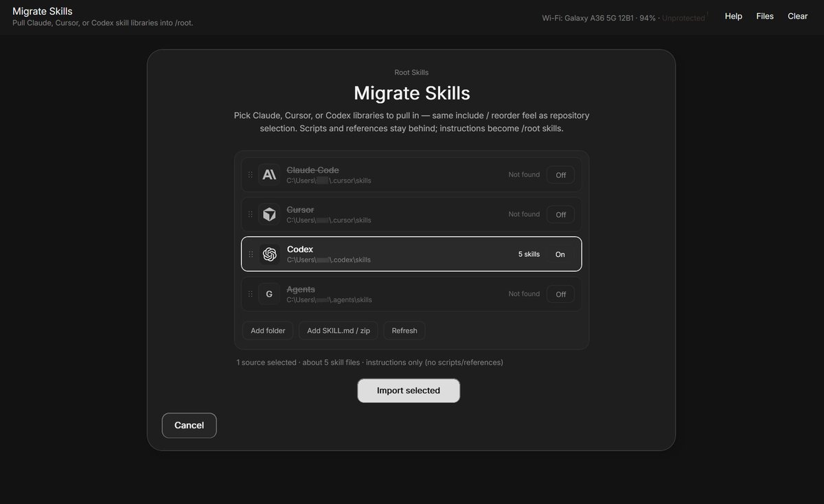Select the Codex source name
The height and width of the screenshot is (504, 824).
tap(300, 249)
